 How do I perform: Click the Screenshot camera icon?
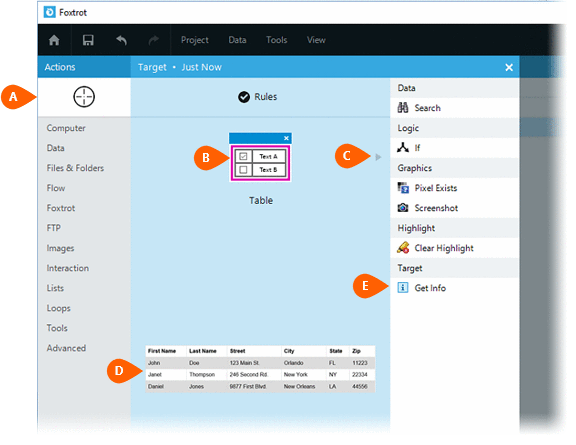[403, 208]
